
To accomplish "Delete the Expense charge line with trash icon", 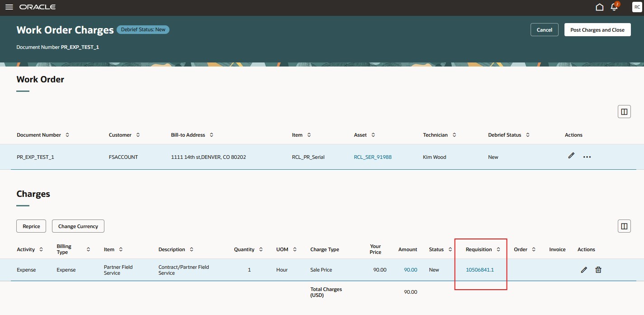I will click(598, 270).
